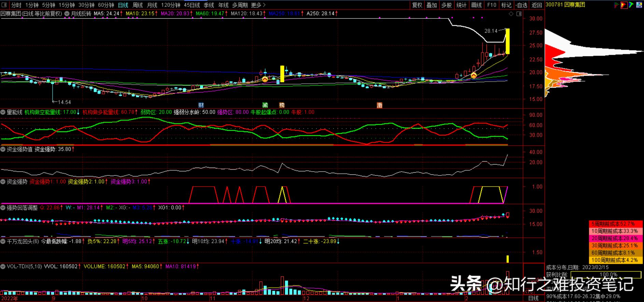Click the panel layout icon at top-left
Screen dimensions: 644x302
4,5
